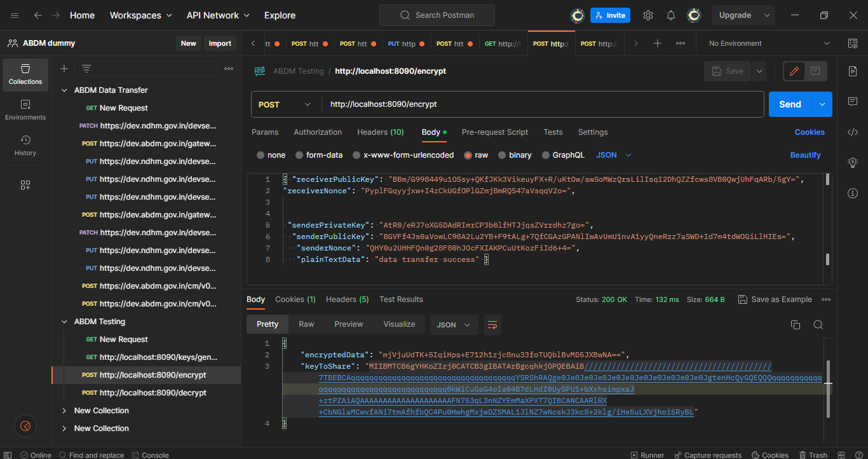The width and height of the screenshot is (868, 459).
Task: Click the Import button
Action: coord(220,43)
